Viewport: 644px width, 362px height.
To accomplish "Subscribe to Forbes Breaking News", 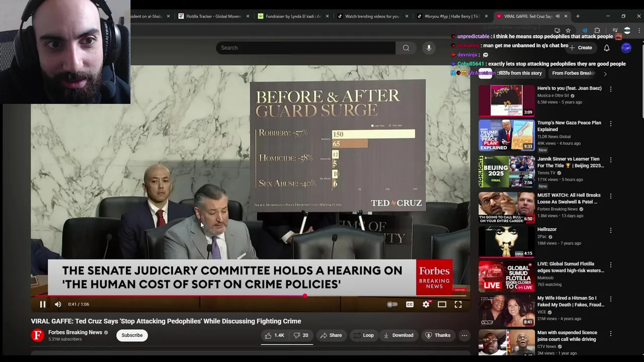I will point(132,335).
